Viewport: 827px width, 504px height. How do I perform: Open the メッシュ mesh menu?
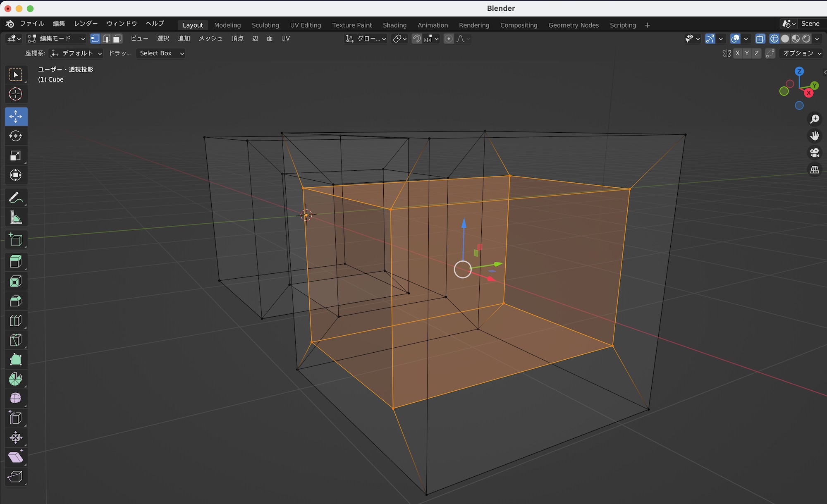pos(210,38)
